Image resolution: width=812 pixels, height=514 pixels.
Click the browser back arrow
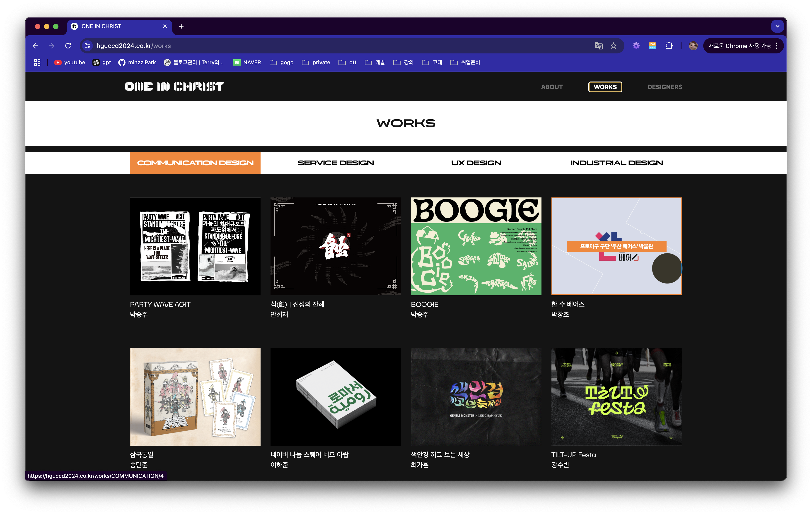[35, 46]
